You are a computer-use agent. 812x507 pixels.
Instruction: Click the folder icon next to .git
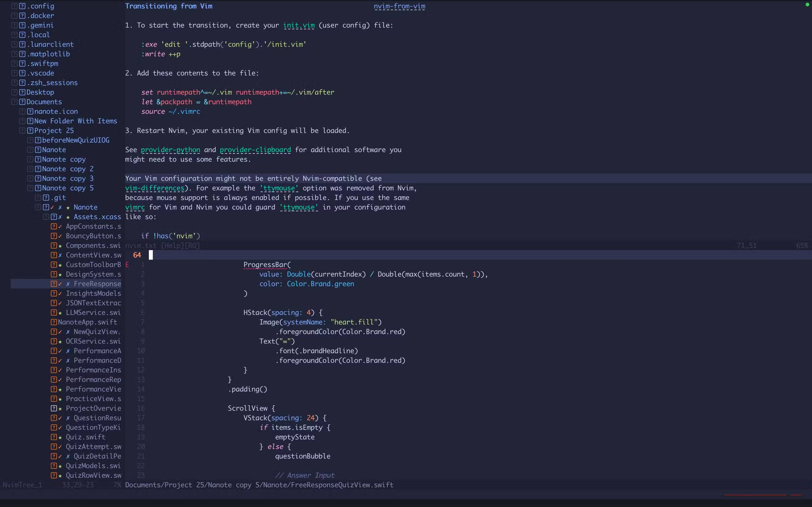(x=46, y=198)
